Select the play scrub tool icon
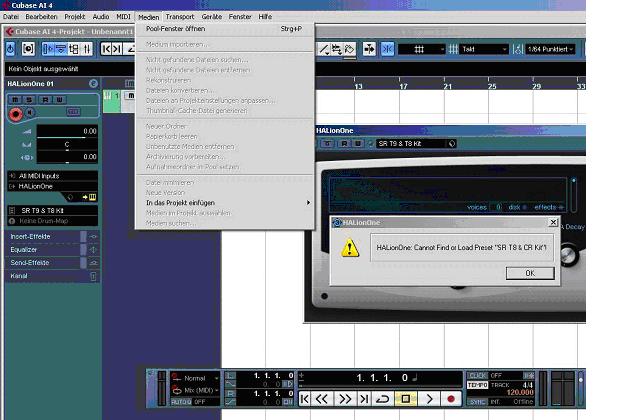640x420 pixels. point(337,49)
